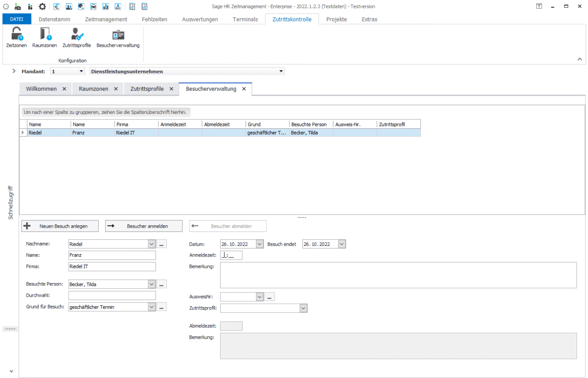Switch to the Zeitmanagement ribbon tab

click(x=106, y=19)
